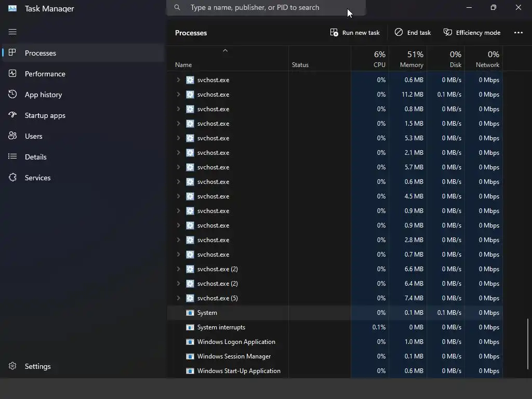
Task: Click the Users people icon
Action: point(12,136)
